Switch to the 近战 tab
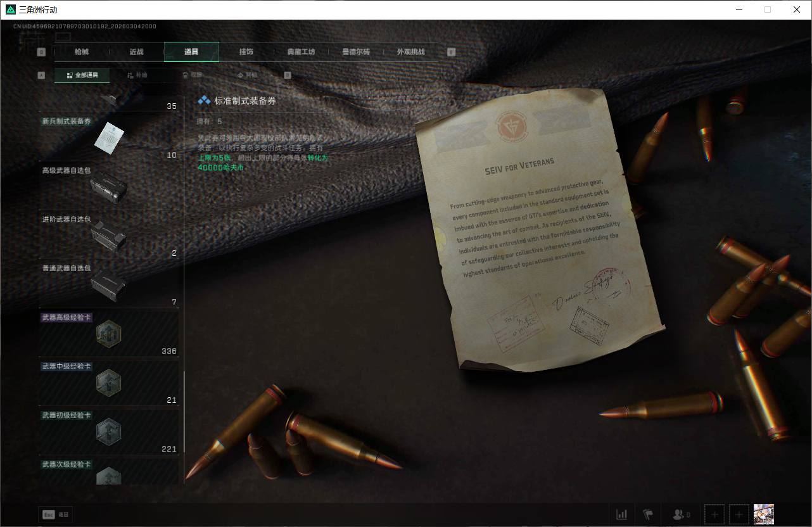Screen dimensions: 812x527 pyautogui.click(x=136, y=52)
